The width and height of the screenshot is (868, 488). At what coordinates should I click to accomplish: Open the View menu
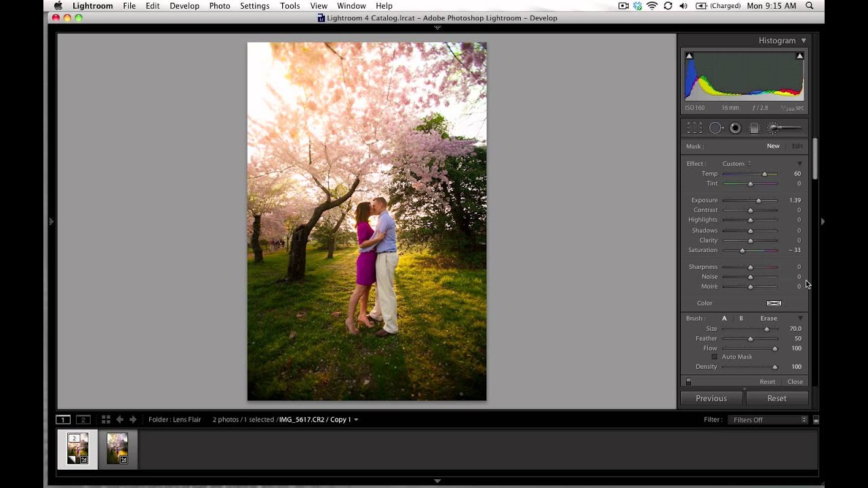pos(319,6)
